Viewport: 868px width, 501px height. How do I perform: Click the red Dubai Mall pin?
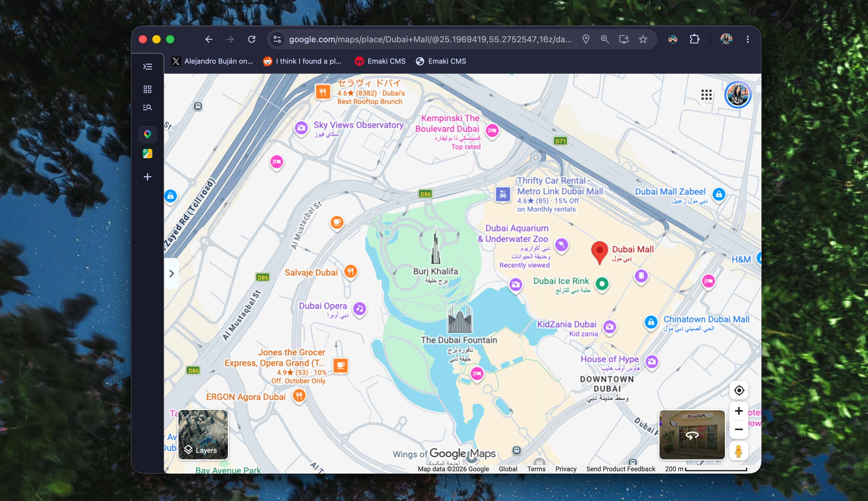(599, 253)
